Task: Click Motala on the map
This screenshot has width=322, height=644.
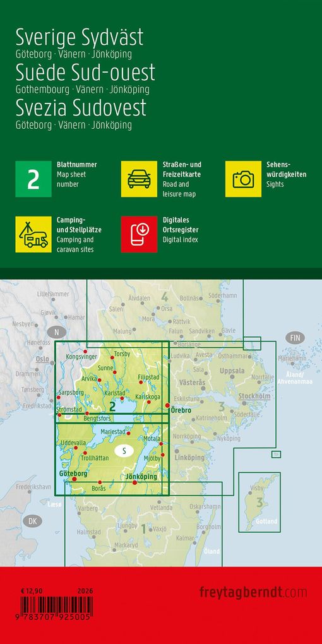Action: [x=153, y=439]
